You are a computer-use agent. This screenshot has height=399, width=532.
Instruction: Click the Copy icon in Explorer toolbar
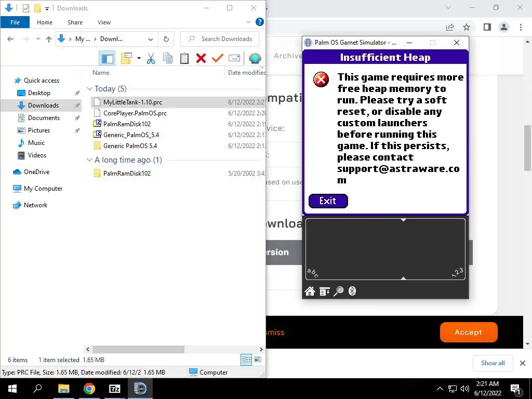[x=168, y=58]
